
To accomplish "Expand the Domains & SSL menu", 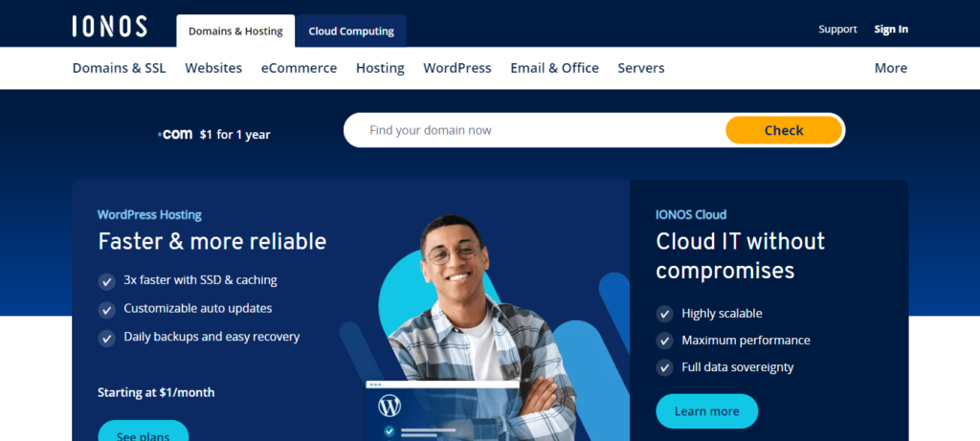I will click(x=120, y=68).
